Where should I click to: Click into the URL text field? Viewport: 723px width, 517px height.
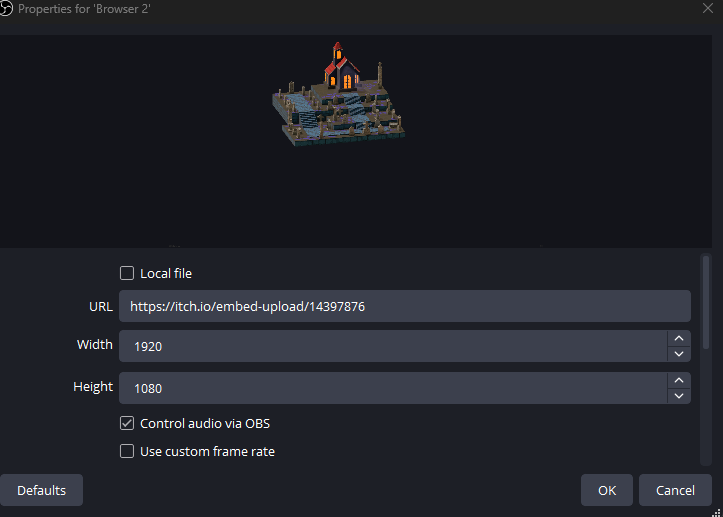tap(404, 306)
